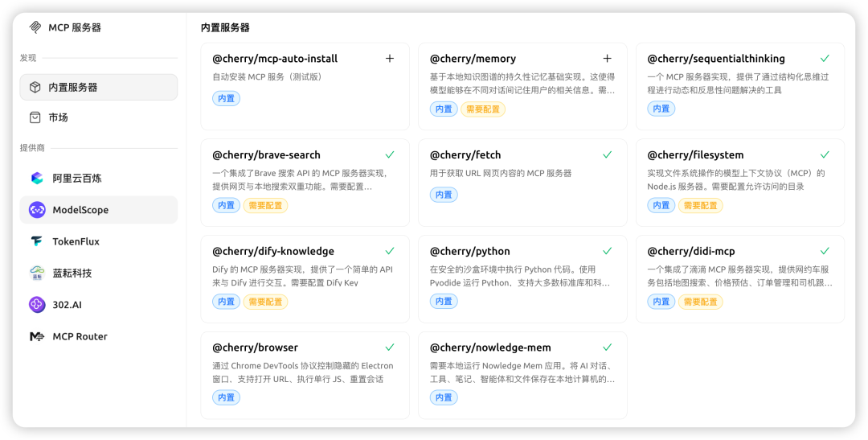Click the 需要配置 tag on brave-search card
Viewport: 868px width, 440px height.
coord(265,206)
